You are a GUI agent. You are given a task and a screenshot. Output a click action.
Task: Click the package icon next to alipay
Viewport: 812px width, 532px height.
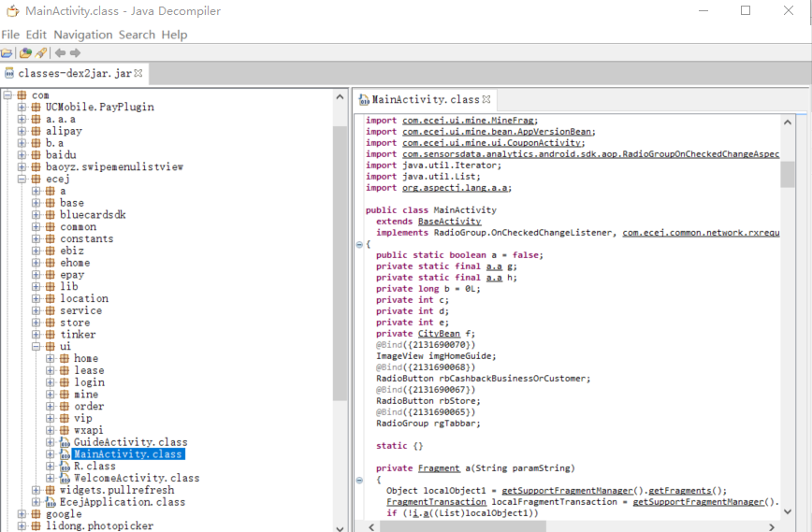[36, 131]
